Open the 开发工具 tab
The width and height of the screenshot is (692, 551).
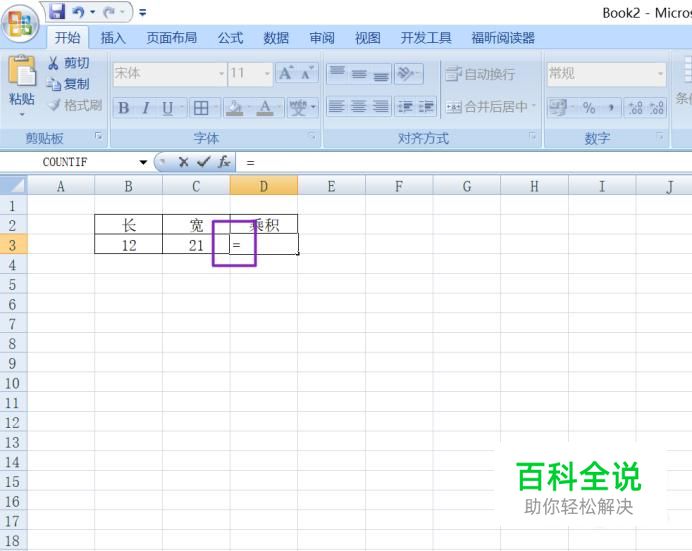tap(426, 38)
